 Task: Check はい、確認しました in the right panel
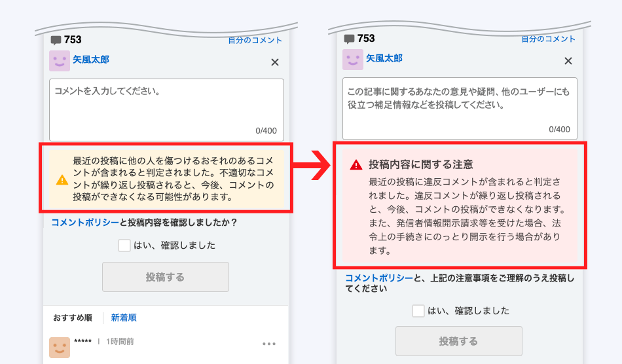tap(418, 311)
